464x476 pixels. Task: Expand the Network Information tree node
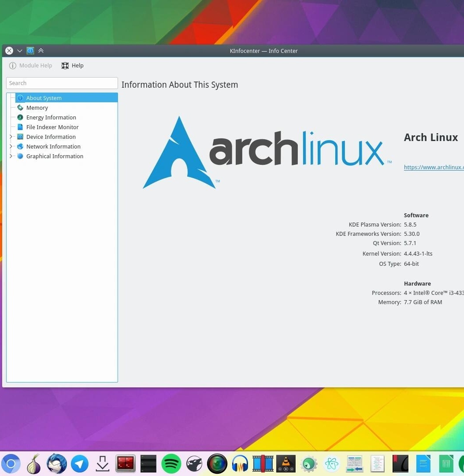pyautogui.click(x=11, y=146)
